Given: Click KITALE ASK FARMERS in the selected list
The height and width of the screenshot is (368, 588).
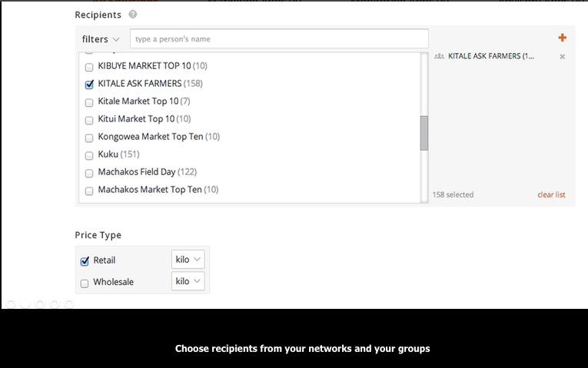Looking at the screenshot, I should point(490,56).
